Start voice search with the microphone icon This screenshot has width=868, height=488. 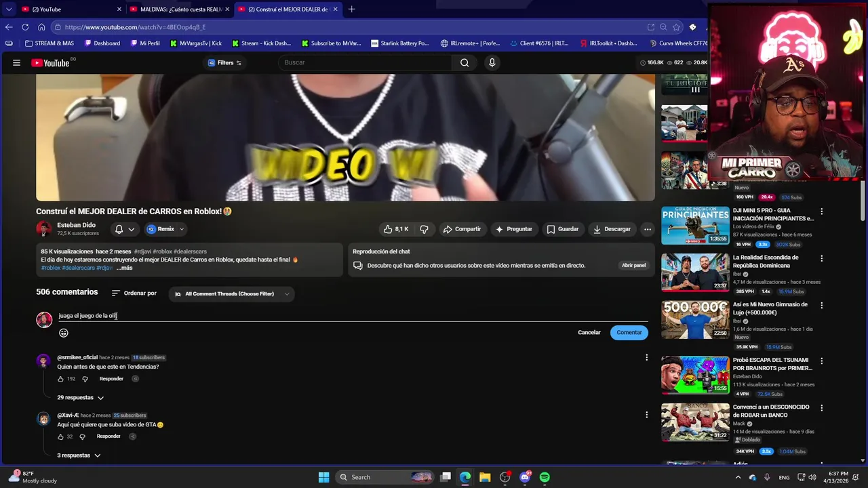[492, 62]
